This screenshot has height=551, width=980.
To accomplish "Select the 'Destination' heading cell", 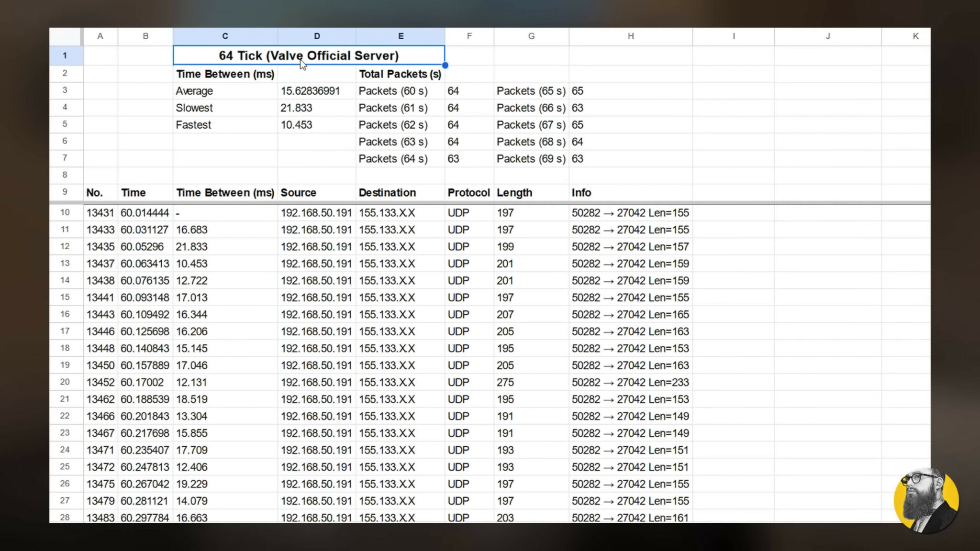I will tap(387, 193).
